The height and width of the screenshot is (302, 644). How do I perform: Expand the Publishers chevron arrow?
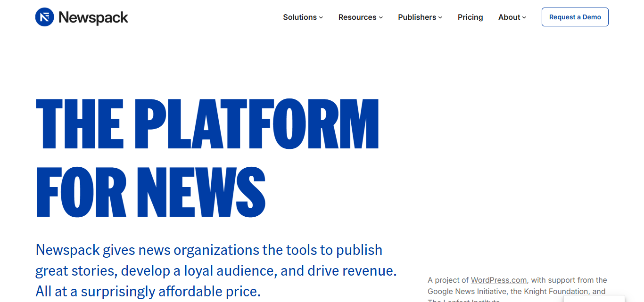click(x=440, y=17)
